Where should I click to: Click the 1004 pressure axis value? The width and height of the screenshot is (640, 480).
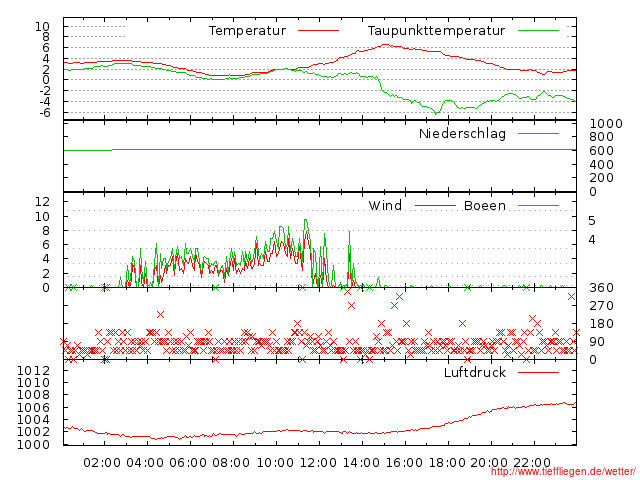point(33,420)
